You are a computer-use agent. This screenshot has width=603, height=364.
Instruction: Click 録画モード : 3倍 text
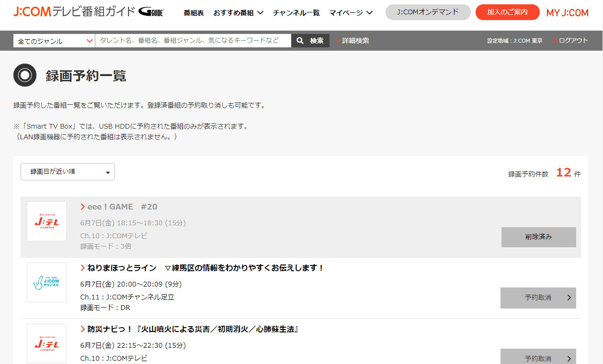(106, 246)
